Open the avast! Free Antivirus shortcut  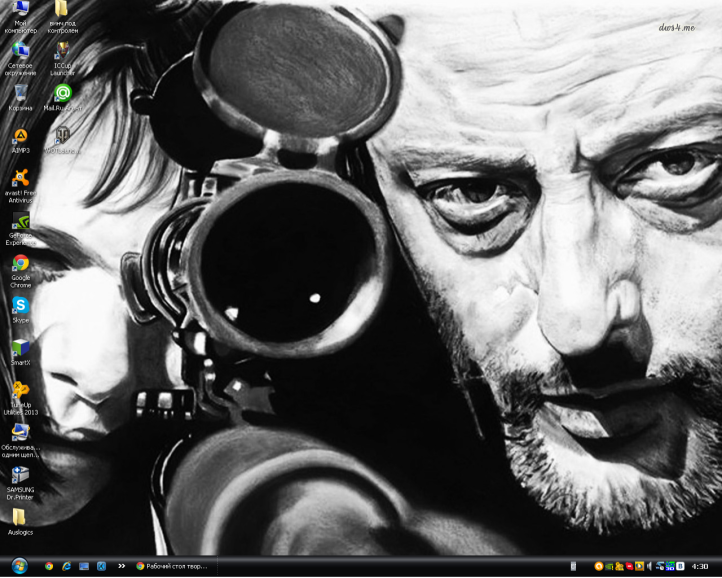(x=20, y=186)
